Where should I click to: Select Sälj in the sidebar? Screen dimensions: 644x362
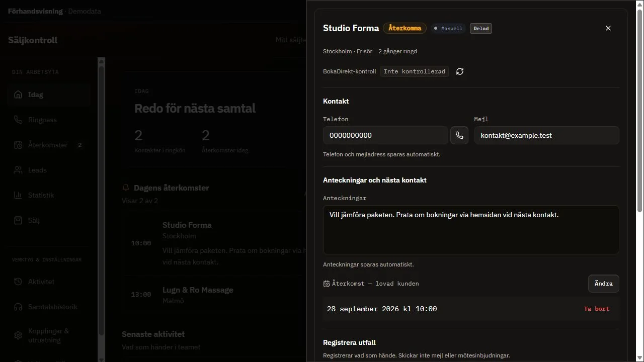pos(49,220)
